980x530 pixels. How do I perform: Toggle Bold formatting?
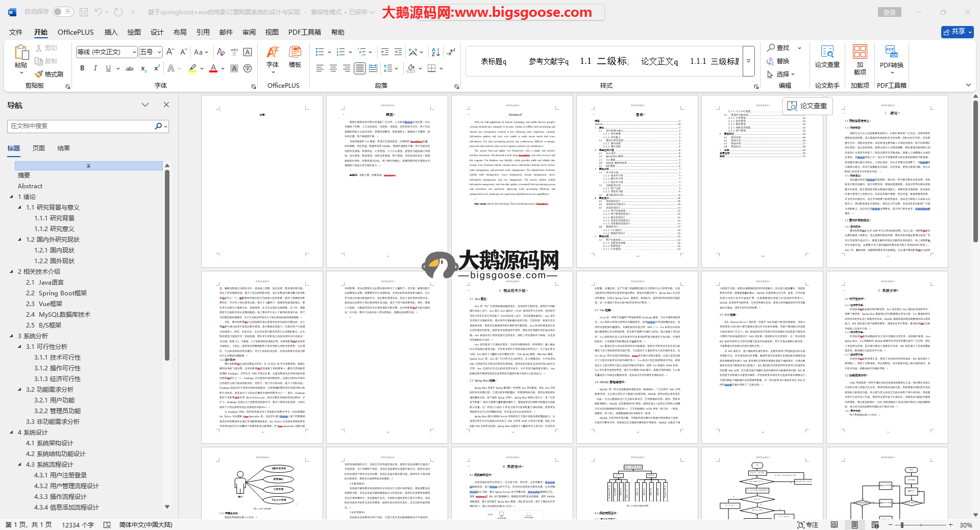click(82, 68)
